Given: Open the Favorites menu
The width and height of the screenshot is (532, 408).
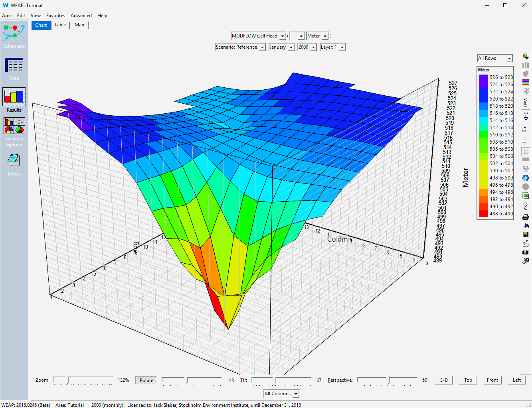Looking at the screenshot, I should pyautogui.click(x=55, y=16).
